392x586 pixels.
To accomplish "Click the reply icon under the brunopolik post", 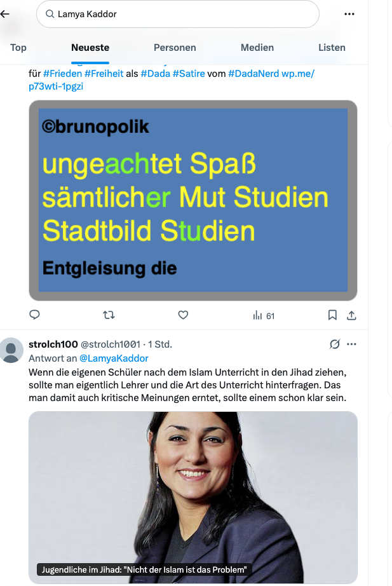I will coord(35,315).
